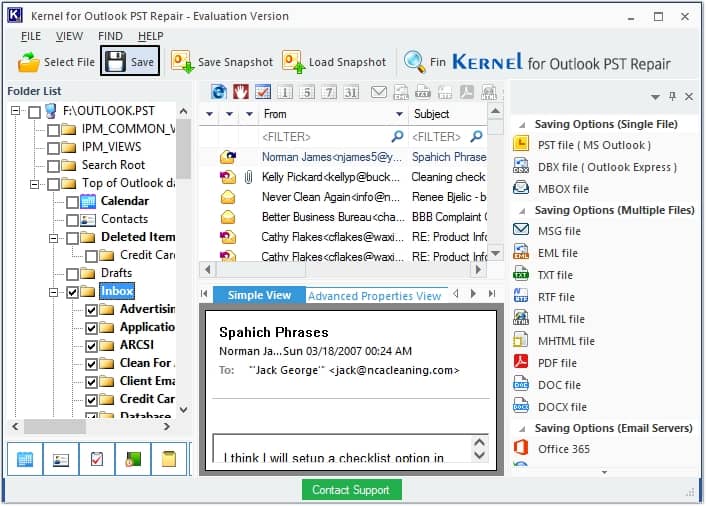Screen dimensions: 706x506
Task: Choose the DOCX file saving option
Action: coord(562,407)
